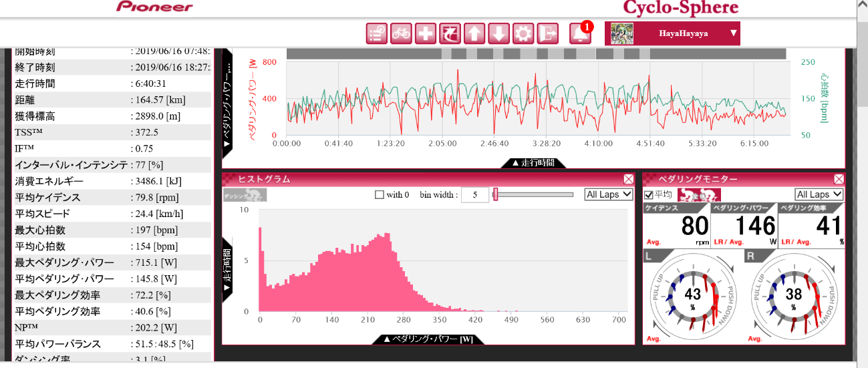Viewport: 868px width, 368px height.
Task: Open settings gear icon
Action: (x=523, y=33)
